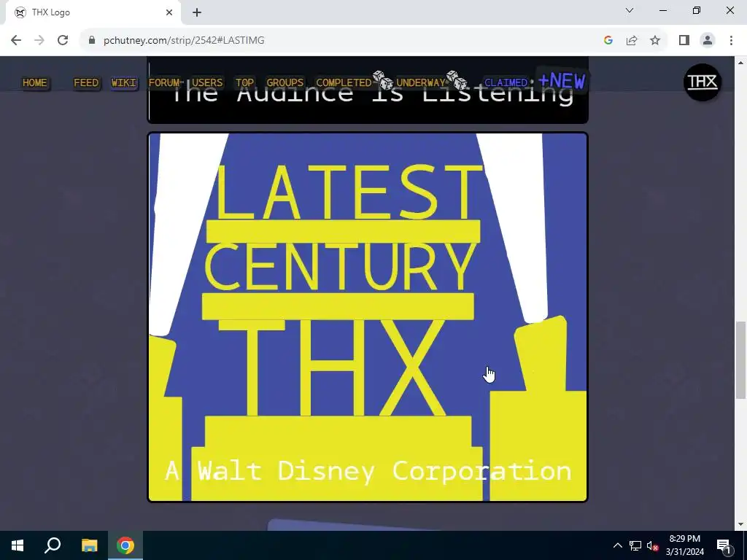This screenshot has height=560, width=747.
Task: Click the scrollbar up arrow
Action: coord(741,63)
